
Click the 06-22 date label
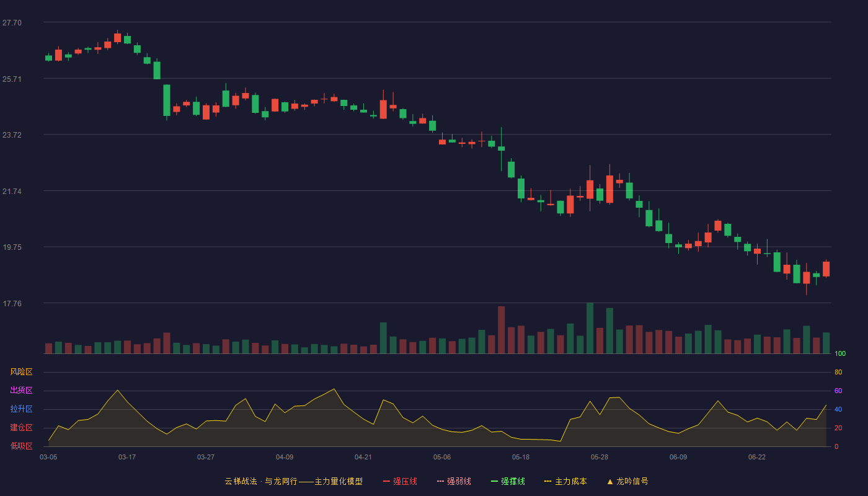757,457
